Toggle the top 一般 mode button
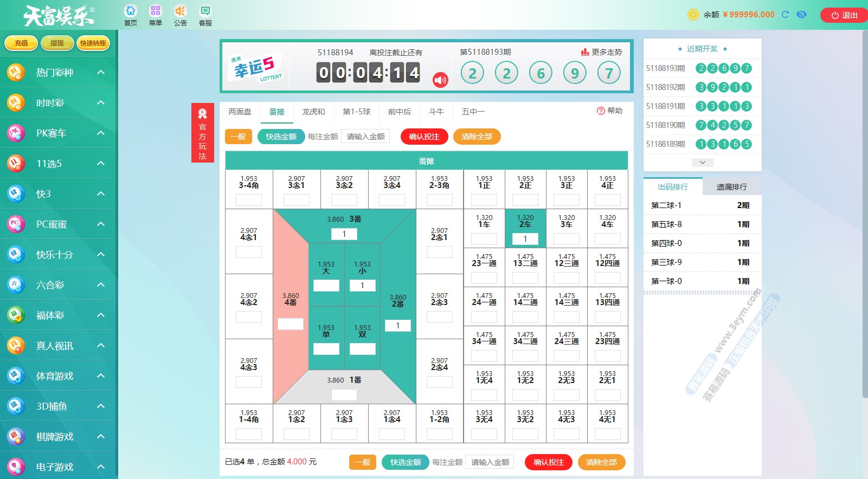Screen dimensions: 868x479 [x=238, y=137]
